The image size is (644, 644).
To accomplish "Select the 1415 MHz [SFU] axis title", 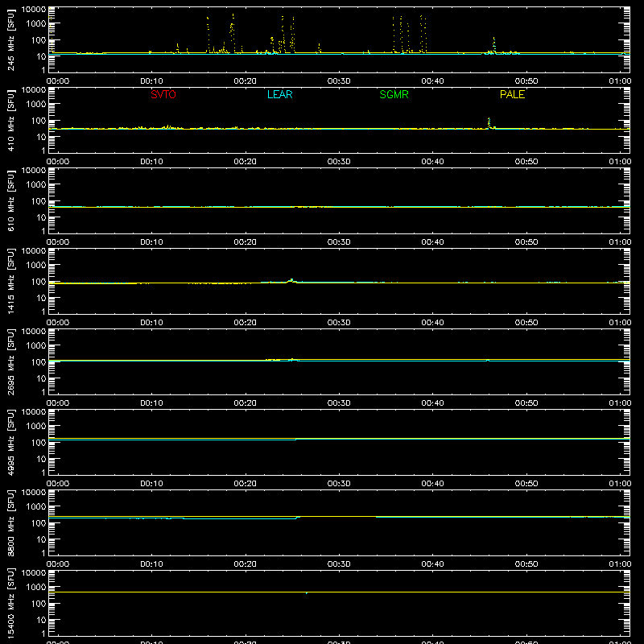I will pyautogui.click(x=11, y=281).
